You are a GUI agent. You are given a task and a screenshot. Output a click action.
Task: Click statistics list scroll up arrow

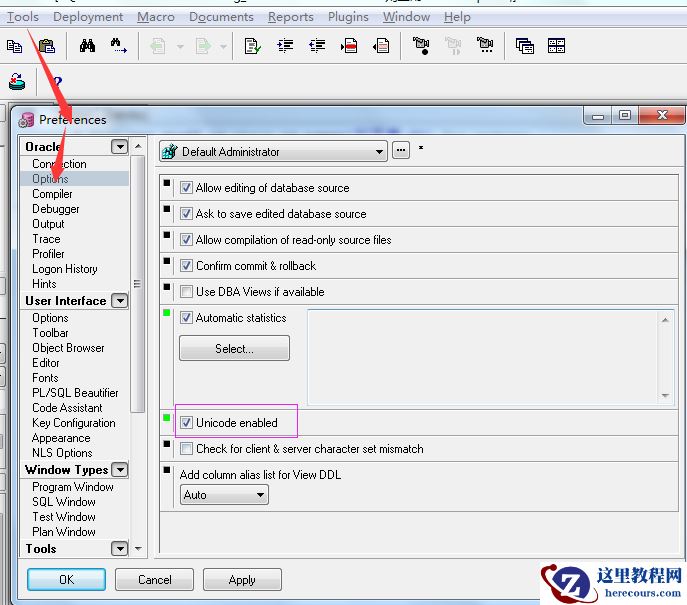[665, 320]
